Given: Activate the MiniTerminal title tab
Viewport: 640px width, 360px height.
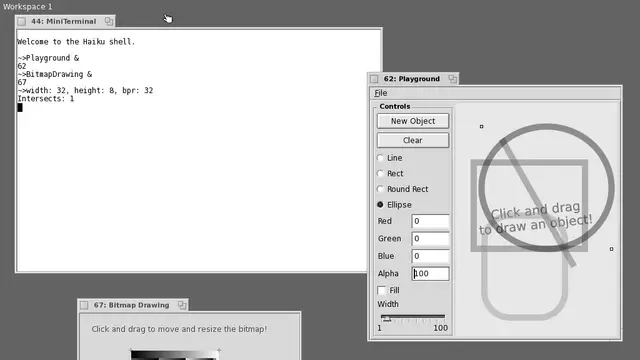Looking at the screenshot, I should click(x=65, y=21).
